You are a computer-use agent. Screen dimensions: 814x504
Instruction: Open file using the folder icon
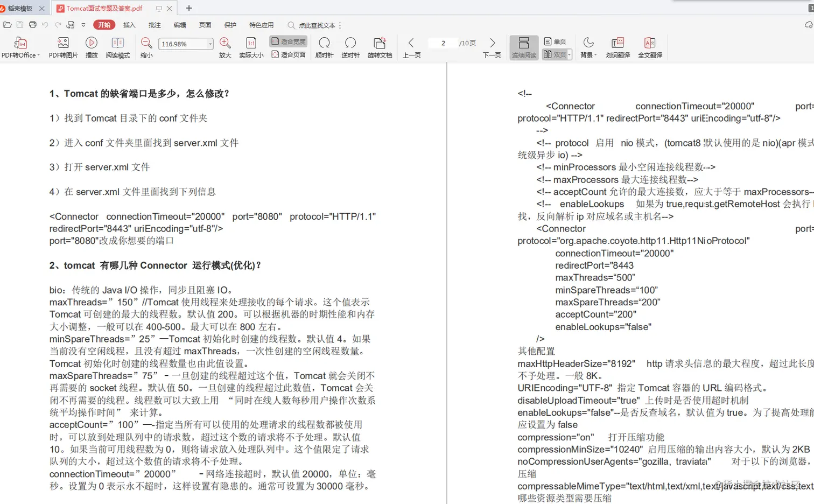pyautogui.click(x=7, y=25)
